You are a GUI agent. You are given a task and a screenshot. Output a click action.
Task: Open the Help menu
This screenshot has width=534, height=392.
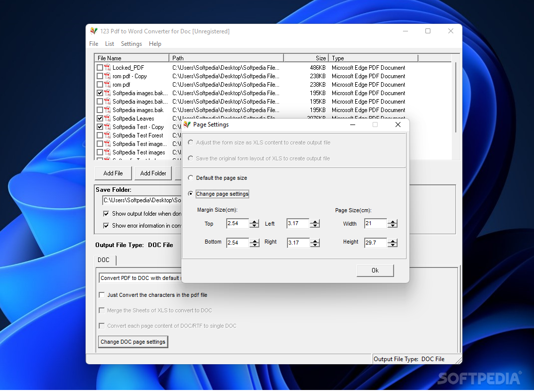[155, 44]
